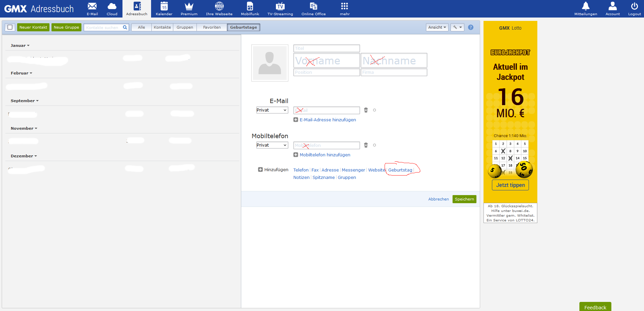
Task: Click the Speichern button
Action: [x=464, y=199]
